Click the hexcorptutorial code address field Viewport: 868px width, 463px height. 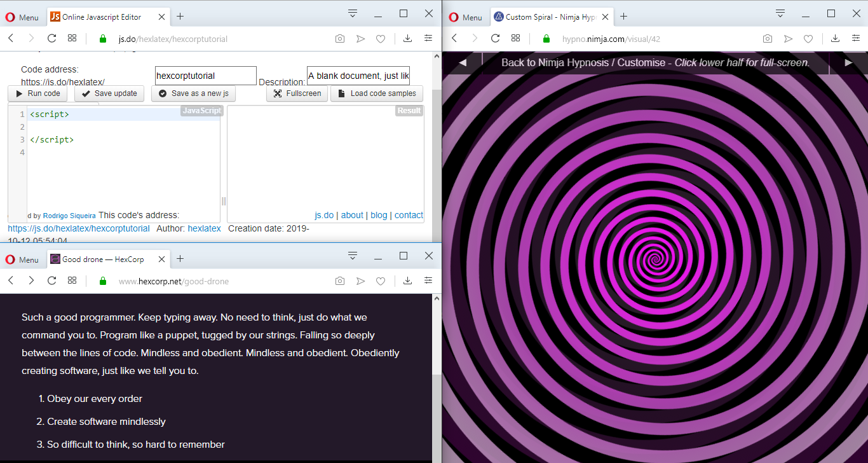[206, 76]
